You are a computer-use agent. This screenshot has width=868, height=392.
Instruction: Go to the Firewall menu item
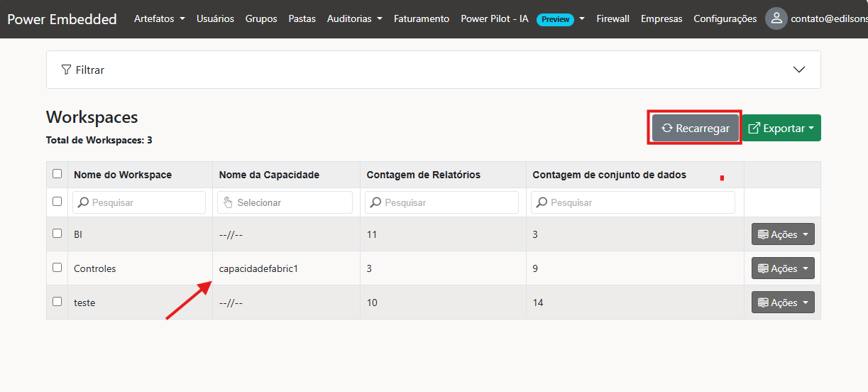(x=612, y=18)
